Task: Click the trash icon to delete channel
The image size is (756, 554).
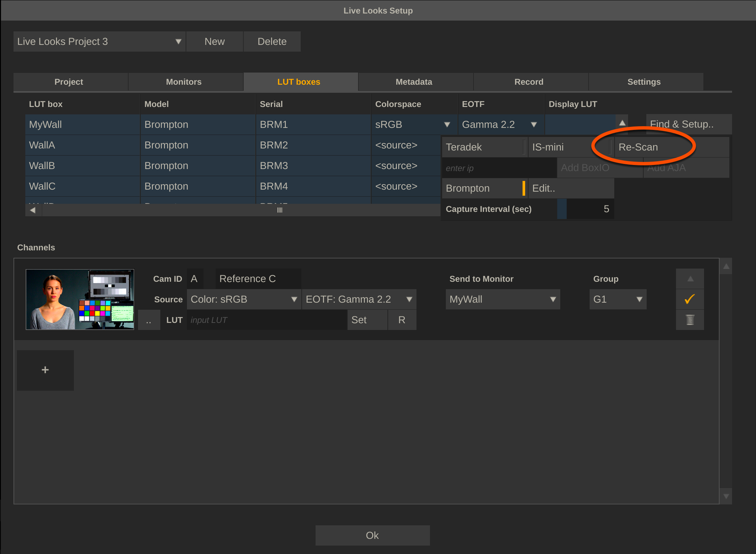Action: pos(690,320)
